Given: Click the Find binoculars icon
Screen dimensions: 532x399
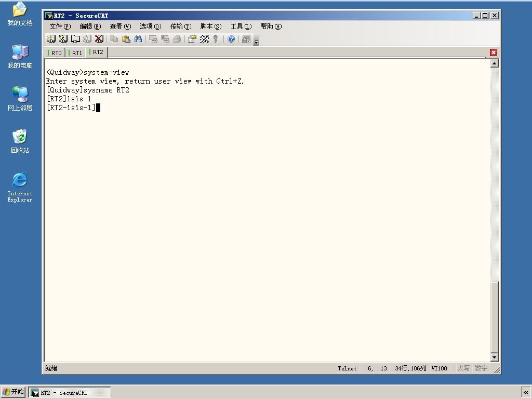Looking at the screenshot, I should 138,39.
